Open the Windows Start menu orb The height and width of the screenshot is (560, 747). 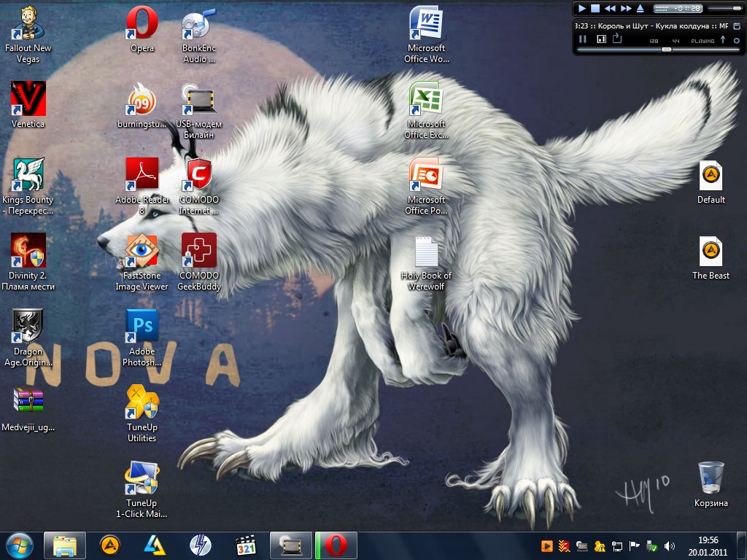pyautogui.click(x=20, y=545)
